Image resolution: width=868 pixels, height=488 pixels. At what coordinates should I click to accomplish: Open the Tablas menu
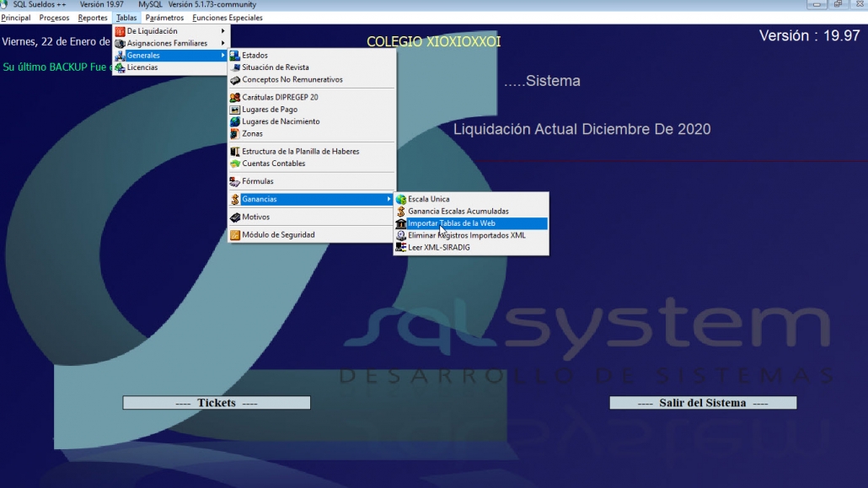[126, 18]
